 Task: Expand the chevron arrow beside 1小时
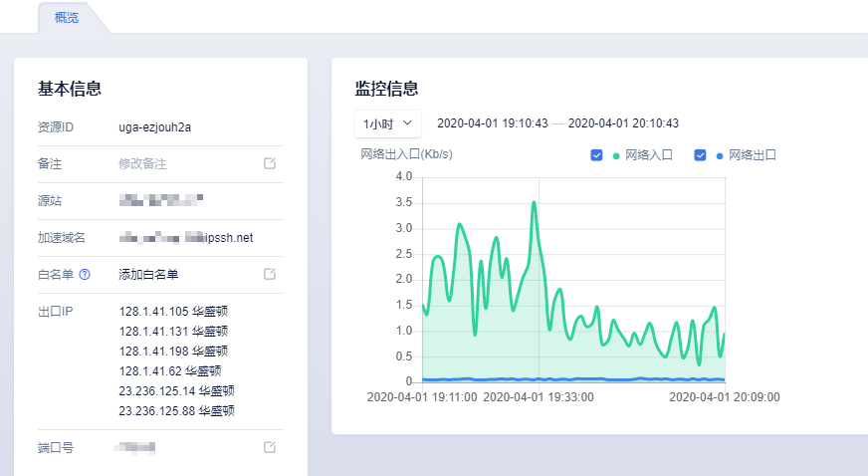coord(407,122)
